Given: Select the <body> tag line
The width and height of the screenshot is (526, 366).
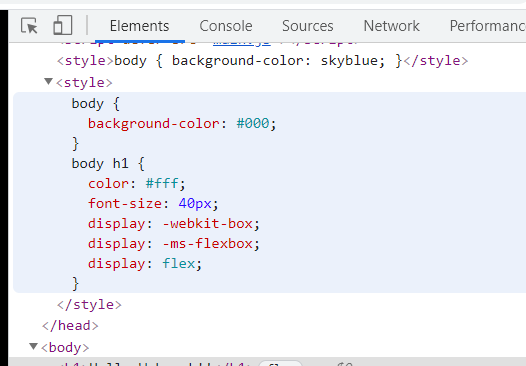Looking at the screenshot, I should pos(65,348).
